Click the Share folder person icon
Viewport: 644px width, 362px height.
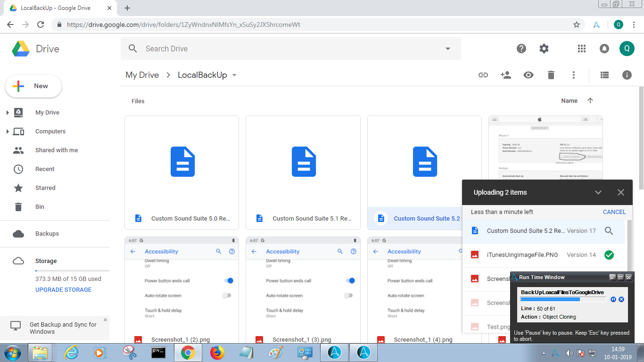505,75
